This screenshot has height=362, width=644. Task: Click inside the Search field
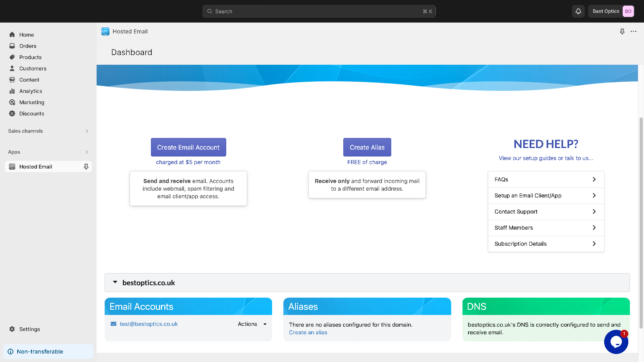tap(318, 11)
